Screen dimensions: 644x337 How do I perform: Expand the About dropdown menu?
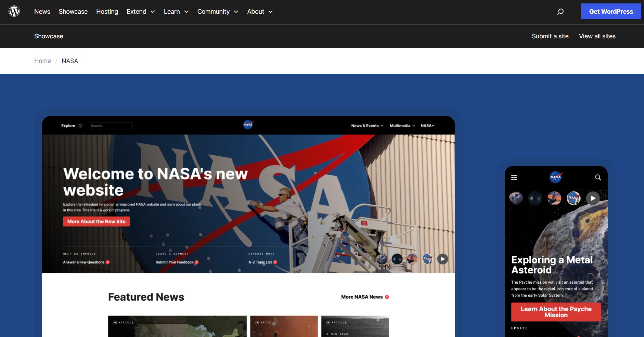[x=260, y=12]
